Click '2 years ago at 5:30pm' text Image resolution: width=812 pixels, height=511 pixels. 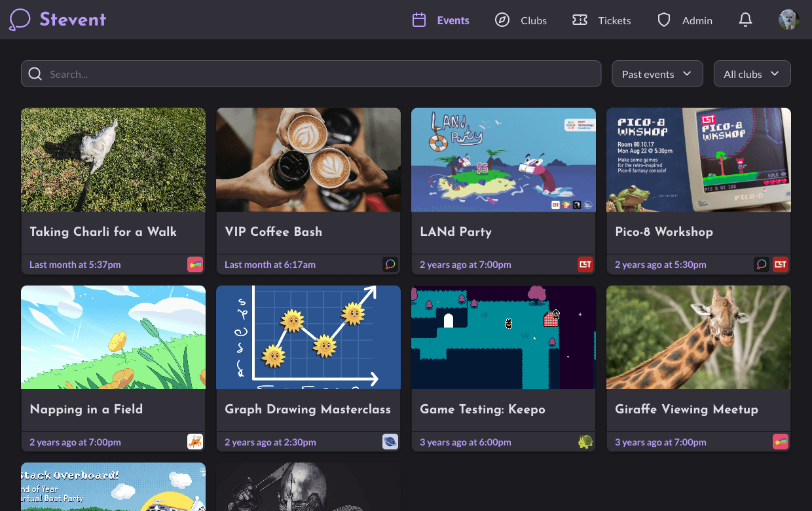click(661, 265)
